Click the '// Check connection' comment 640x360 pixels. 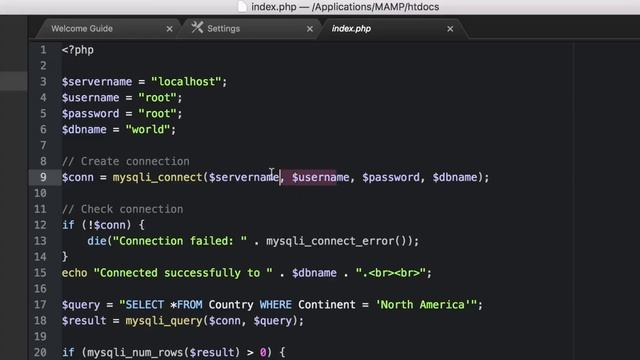[x=122, y=209]
